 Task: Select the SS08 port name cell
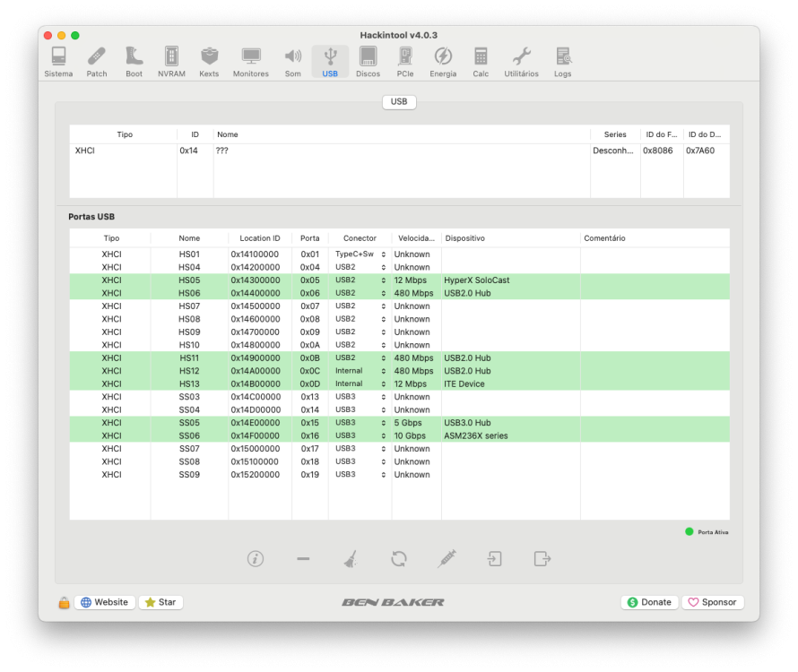click(189, 462)
